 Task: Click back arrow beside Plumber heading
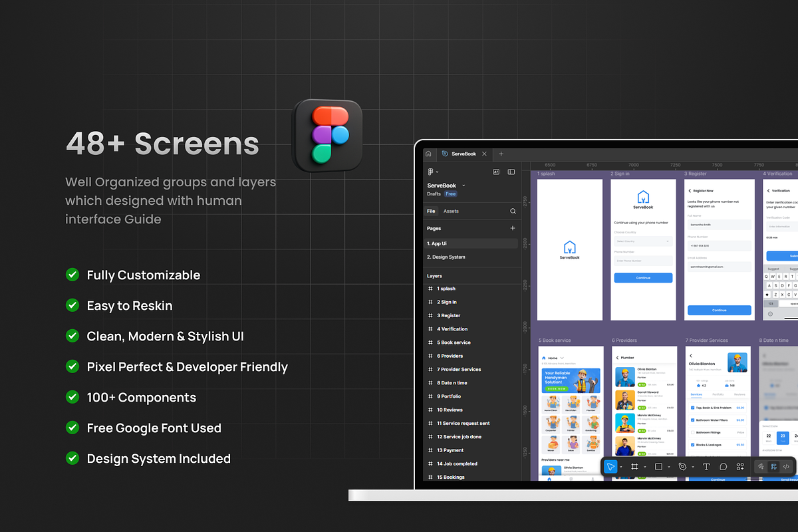click(617, 358)
